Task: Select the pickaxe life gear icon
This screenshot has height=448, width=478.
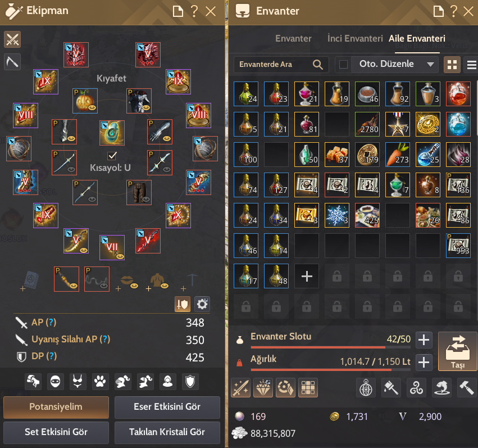Action: (x=12, y=62)
